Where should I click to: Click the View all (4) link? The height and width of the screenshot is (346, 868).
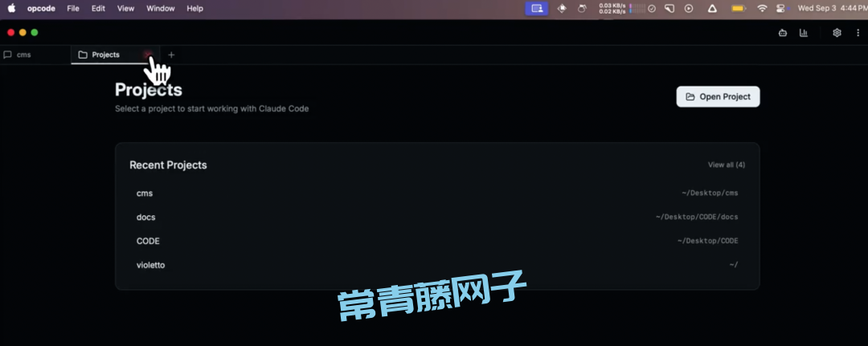pyautogui.click(x=726, y=165)
